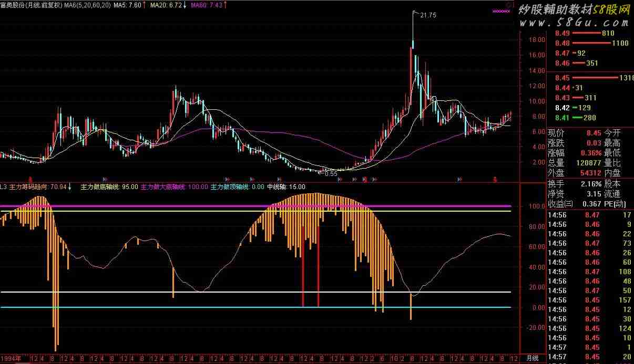Click the 0.55 lowest price marker
The height and width of the screenshot is (364, 634).
tap(331, 173)
